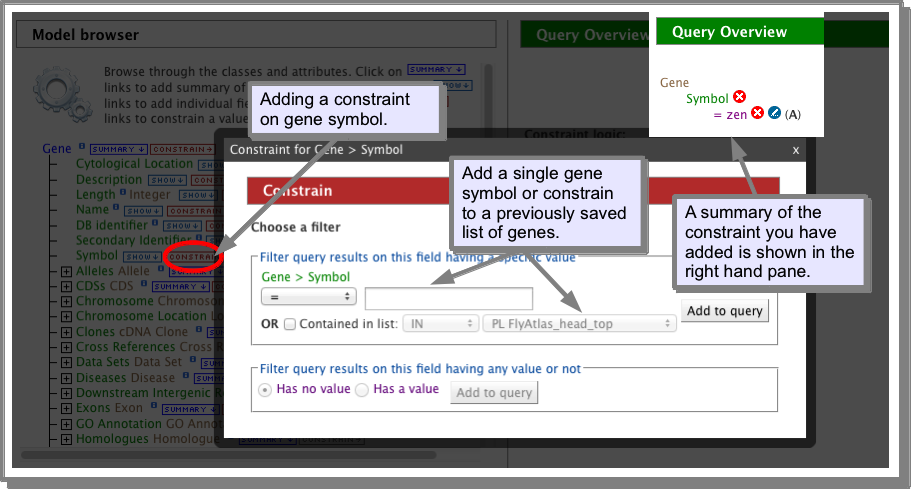Click the Description attribute in the tree

pyautogui.click(x=109, y=179)
